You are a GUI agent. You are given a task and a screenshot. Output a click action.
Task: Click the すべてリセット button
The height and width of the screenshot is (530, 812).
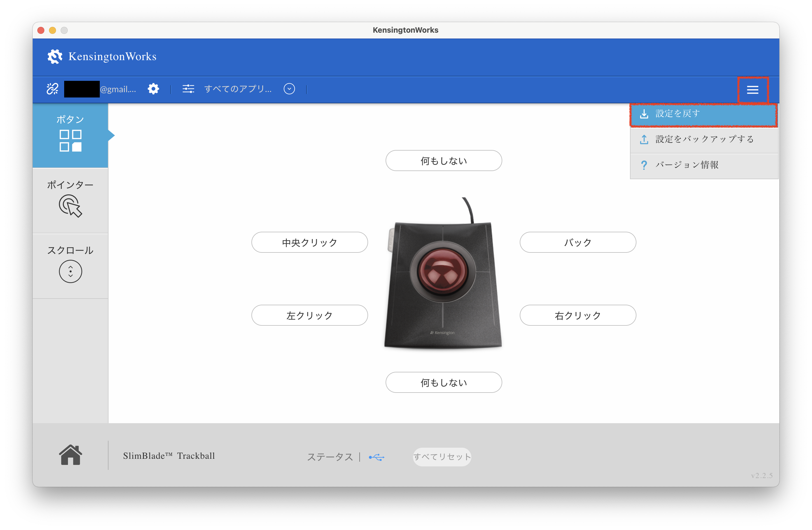coord(442,456)
